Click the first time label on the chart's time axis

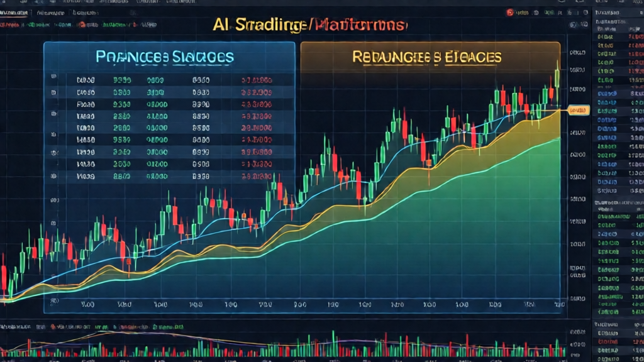point(89,304)
